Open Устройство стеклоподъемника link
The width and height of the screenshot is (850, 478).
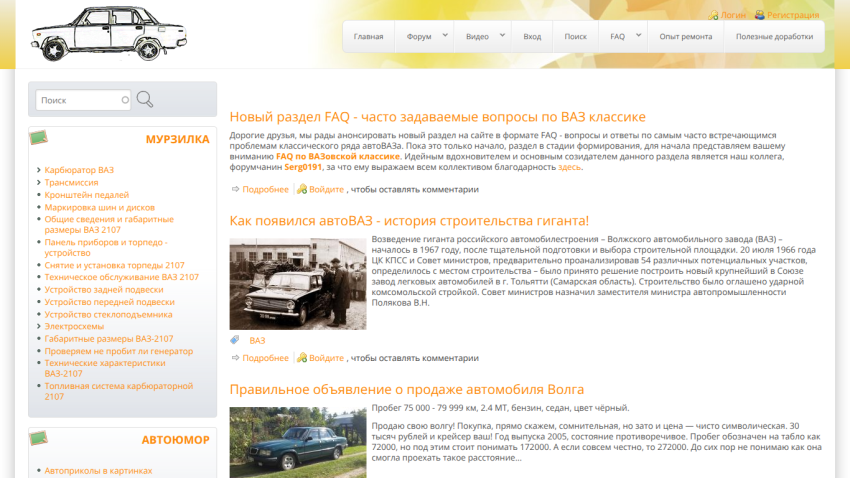pos(108,314)
